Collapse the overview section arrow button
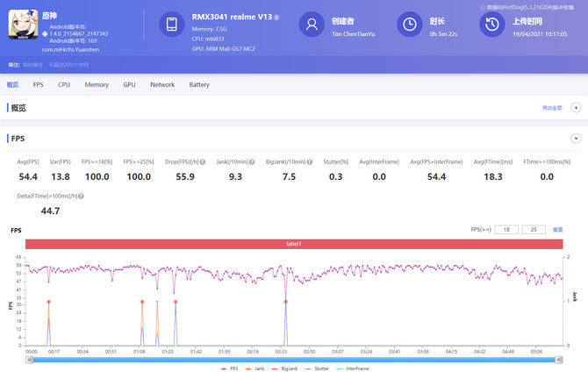This screenshot has height=372, width=588. point(576,108)
